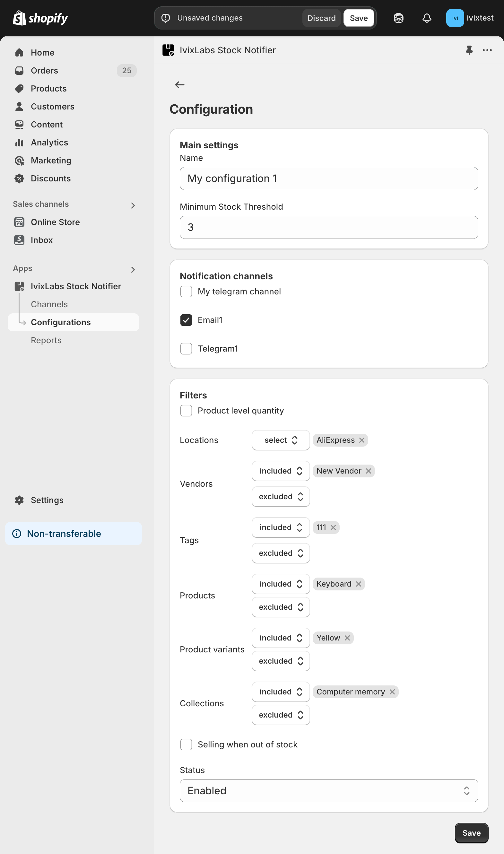Image resolution: width=504 pixels, height=854 pixels.
Task: Click the Minimum Stock Threshold field
Action: click(329, 228)
